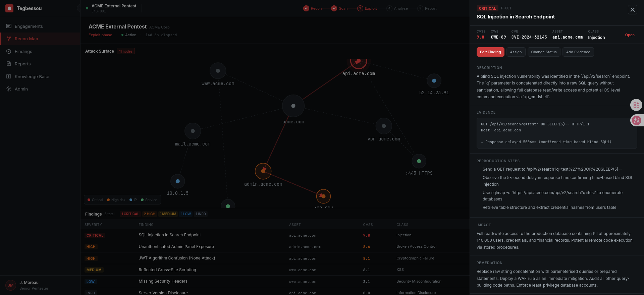Select the mail.acme.com node on map
This screenshot has width=644, height=295.
pos(193,131)
